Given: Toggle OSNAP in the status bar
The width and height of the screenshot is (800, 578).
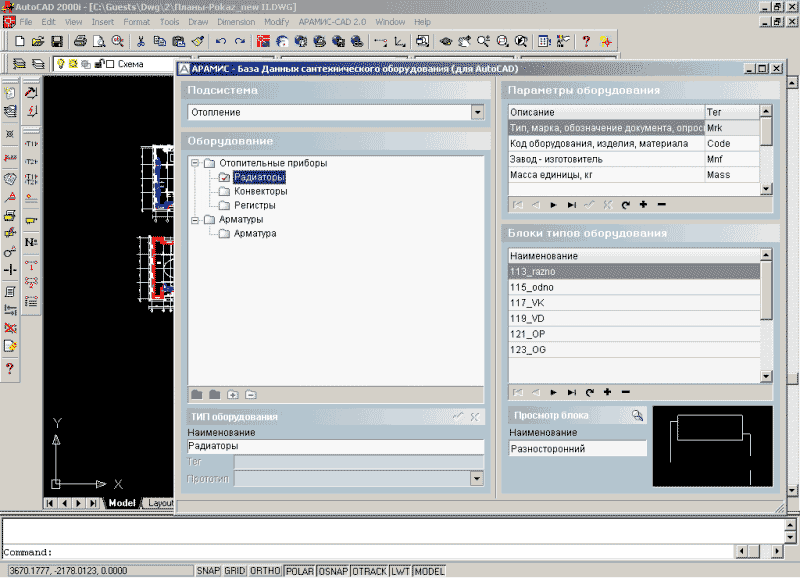Looking at the screenshot, I should point(333,571).
